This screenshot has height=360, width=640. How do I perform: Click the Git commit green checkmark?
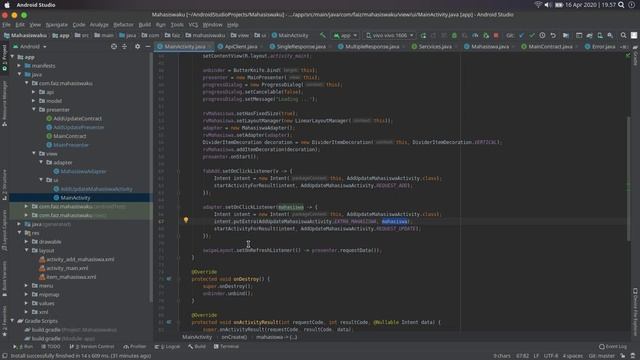[x=531, y=36]
